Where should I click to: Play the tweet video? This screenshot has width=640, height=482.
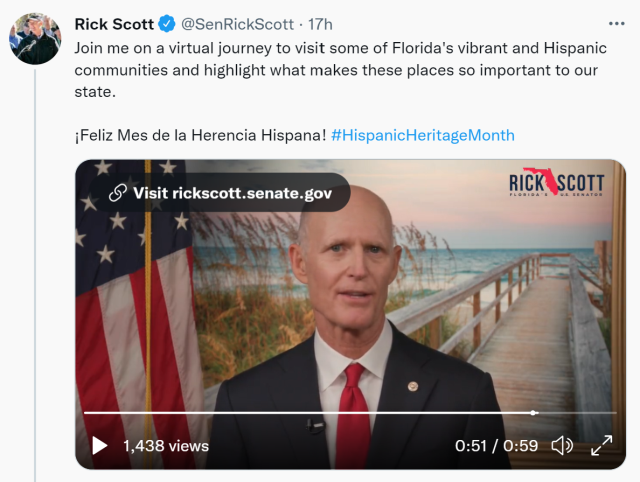(99, 445)
